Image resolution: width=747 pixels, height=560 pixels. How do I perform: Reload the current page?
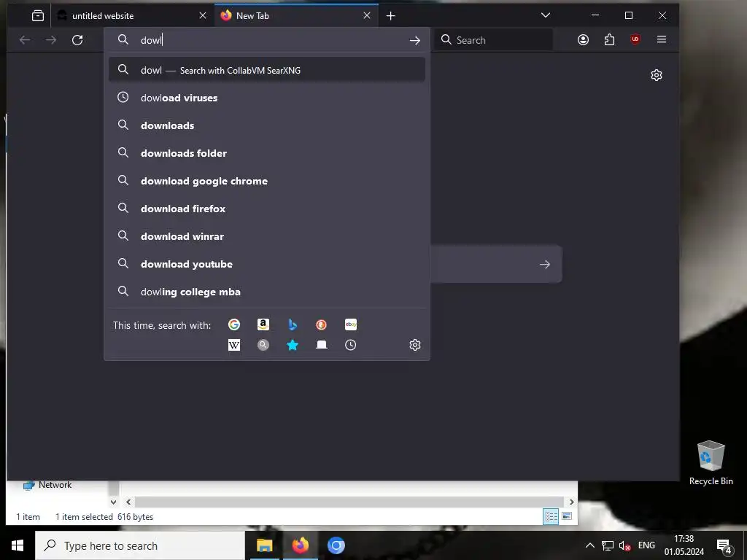click(77, 40)
